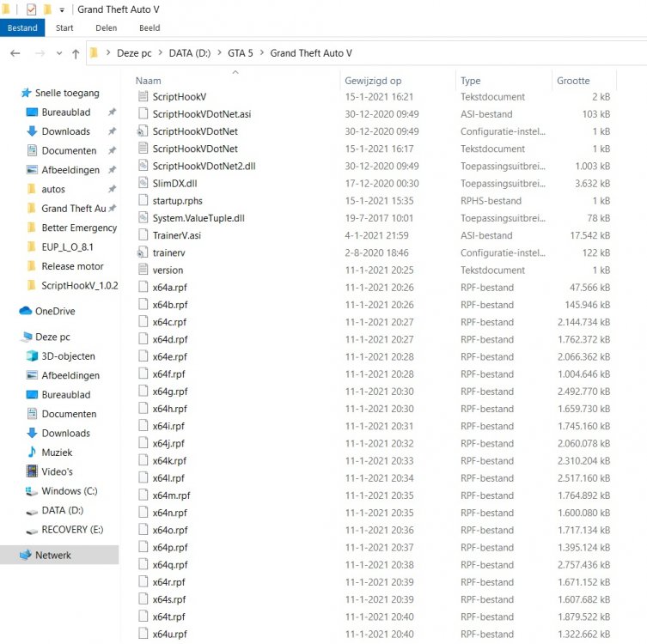Open pinned Downloads under Snelle toegang

66,131
